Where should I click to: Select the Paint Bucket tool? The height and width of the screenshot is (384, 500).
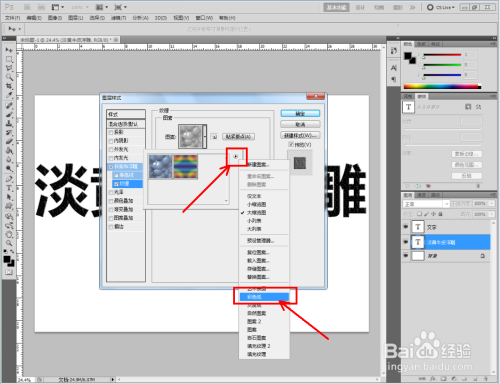pos(9,151)
